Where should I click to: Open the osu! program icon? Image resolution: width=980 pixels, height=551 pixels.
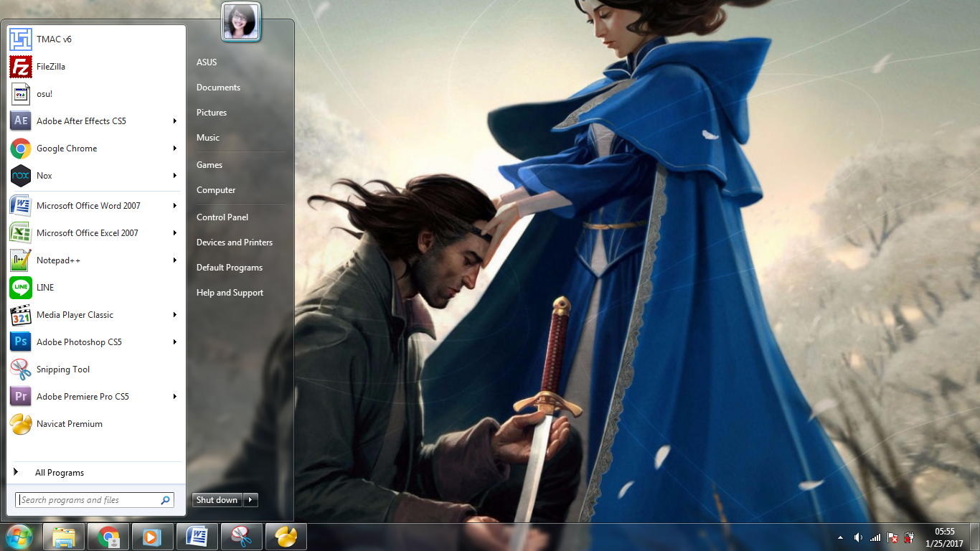tap(21, 94)
